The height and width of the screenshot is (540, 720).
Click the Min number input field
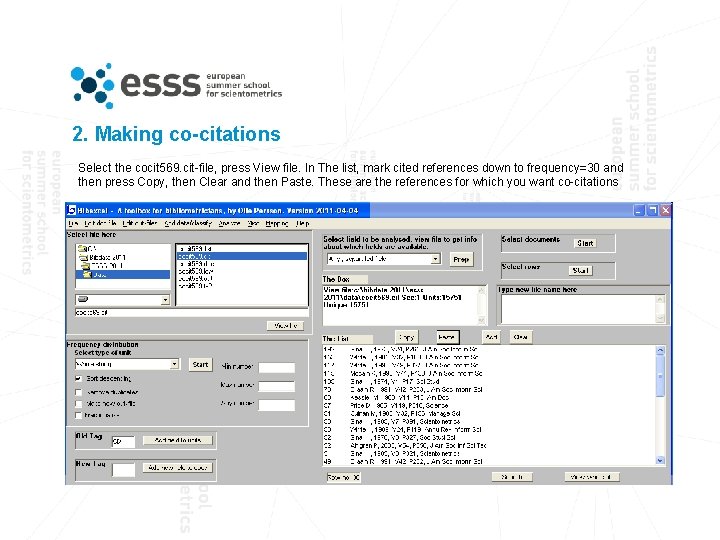276,367
